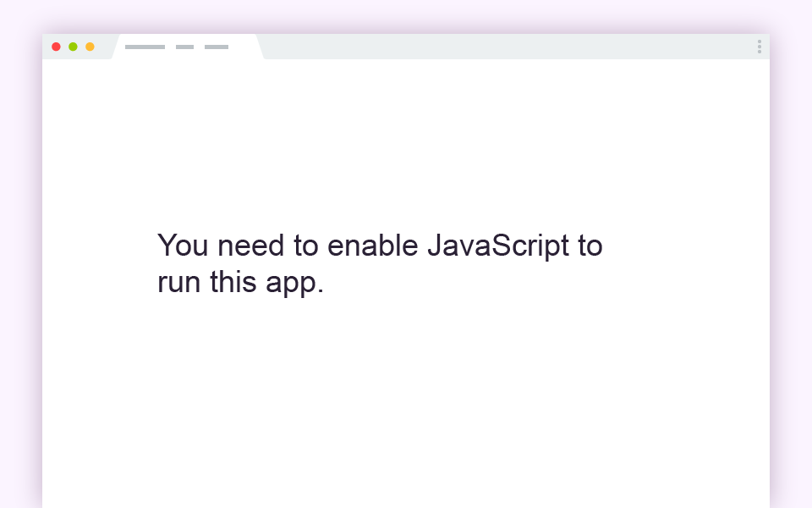Click the second small tab-strip bar

pos(184,47)
